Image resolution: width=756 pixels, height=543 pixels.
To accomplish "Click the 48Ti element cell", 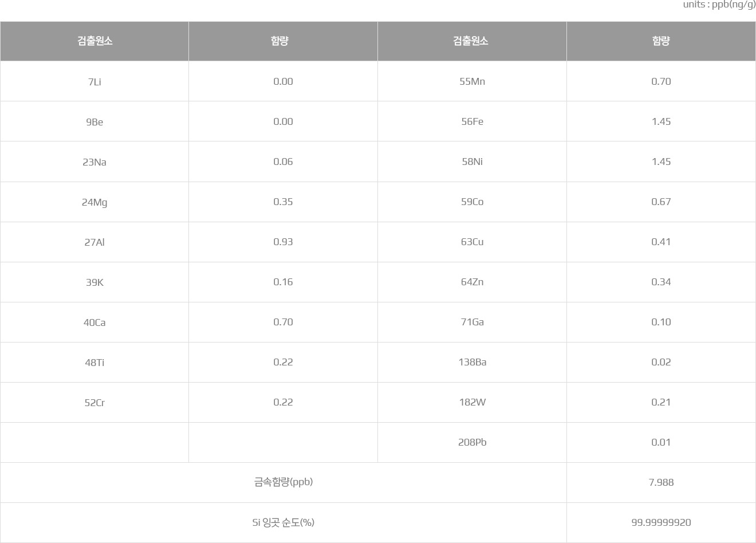I will point(94,362).
